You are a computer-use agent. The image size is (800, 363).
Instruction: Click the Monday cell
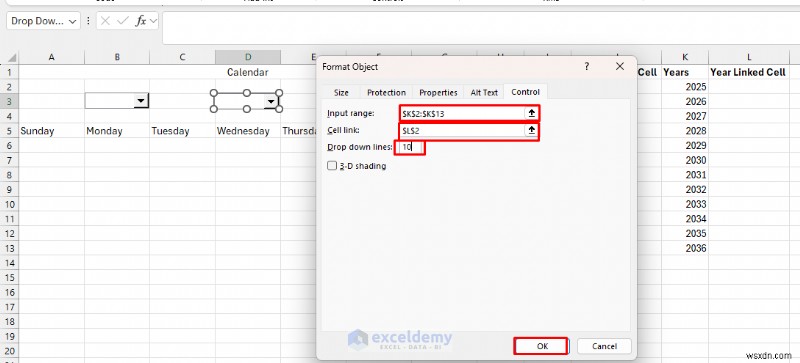coord(117,131)
